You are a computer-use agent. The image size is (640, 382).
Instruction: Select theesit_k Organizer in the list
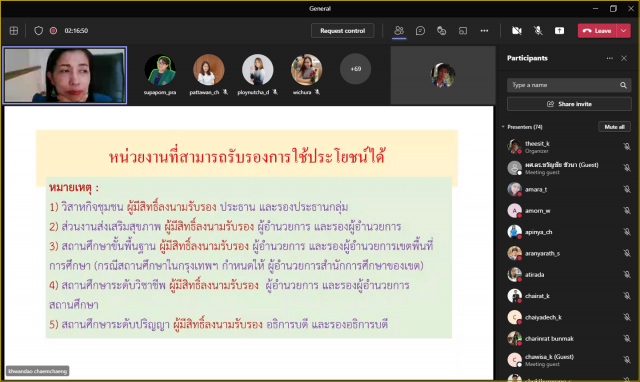568,147
